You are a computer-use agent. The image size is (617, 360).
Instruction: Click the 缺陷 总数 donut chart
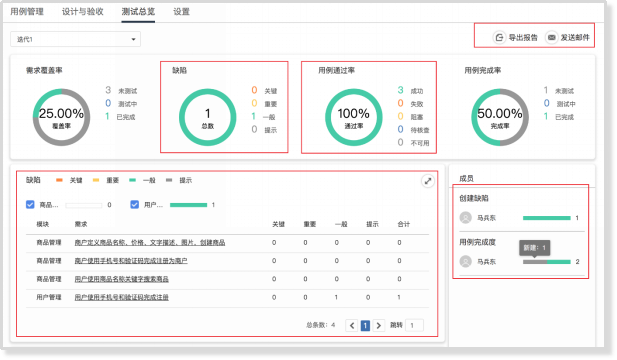pyautogui.click(x=207, y=117)
